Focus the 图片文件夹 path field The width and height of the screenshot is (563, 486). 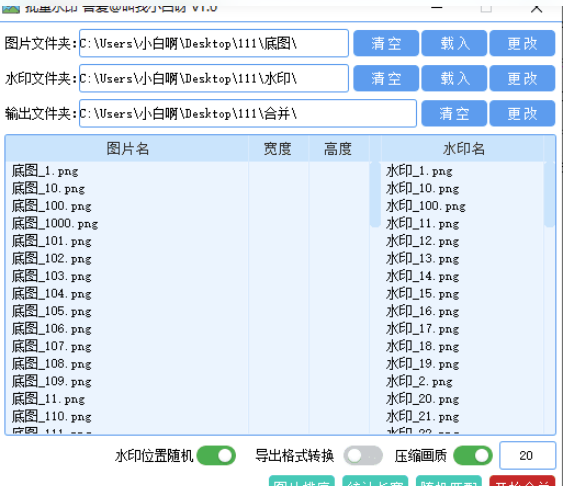214,43
